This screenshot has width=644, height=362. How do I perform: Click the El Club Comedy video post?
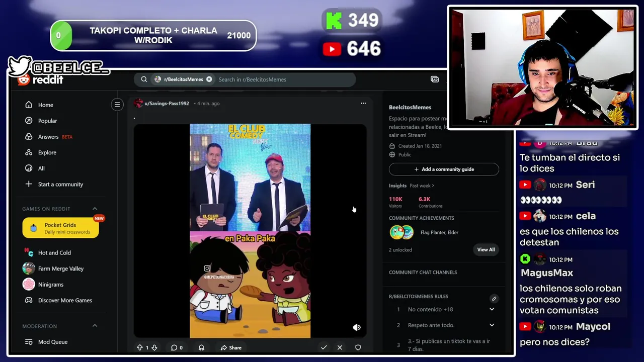(250, 231)
